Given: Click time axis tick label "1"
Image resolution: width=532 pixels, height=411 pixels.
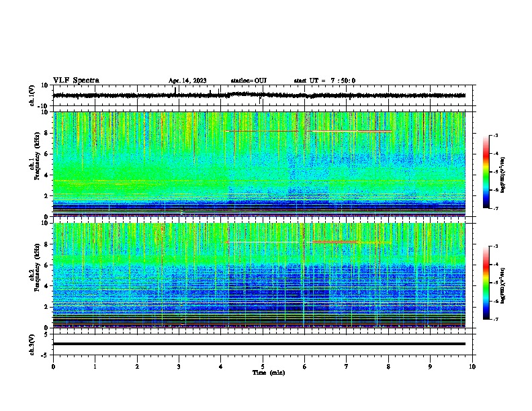Looking at the screenshot, I should click(x=95, y=367).
